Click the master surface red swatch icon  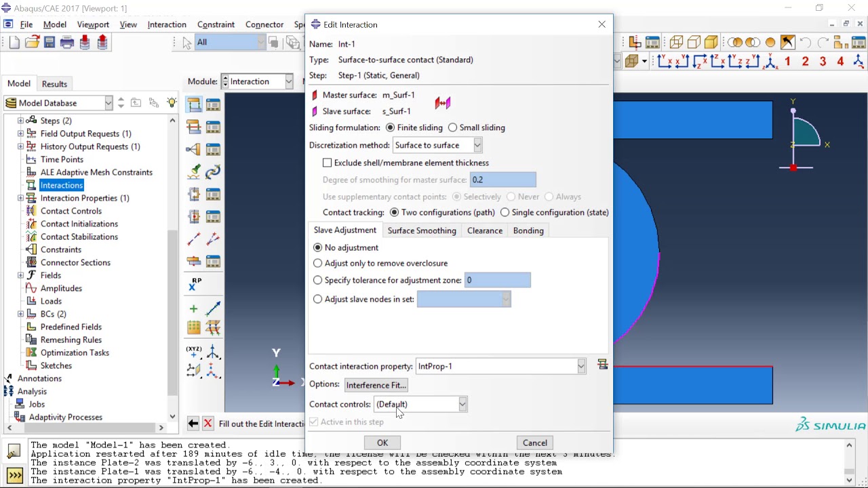(314, 96)
